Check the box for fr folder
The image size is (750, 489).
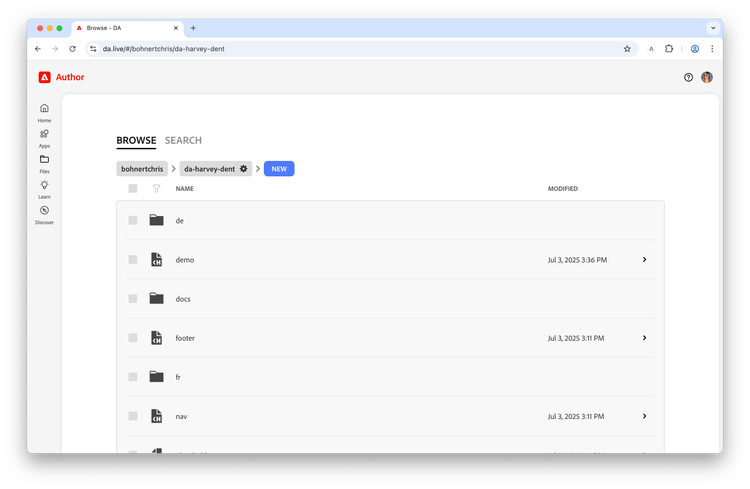(133, 377)
